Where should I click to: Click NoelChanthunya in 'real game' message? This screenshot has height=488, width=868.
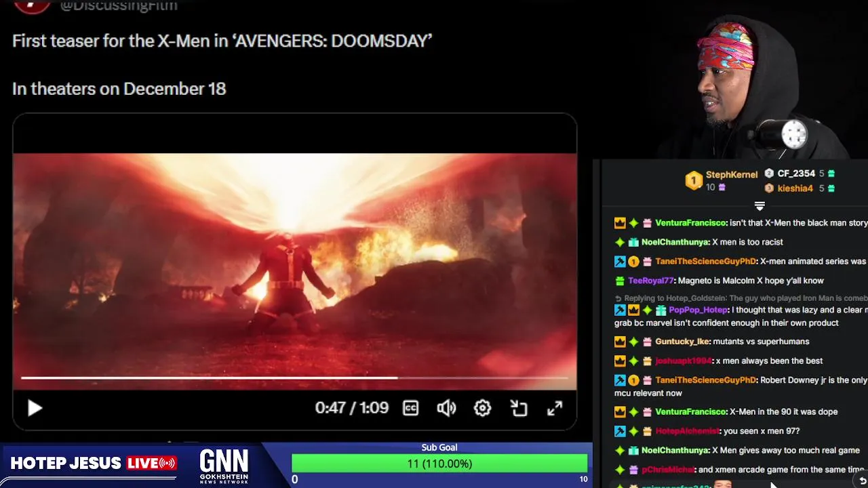tap(675, 450)
